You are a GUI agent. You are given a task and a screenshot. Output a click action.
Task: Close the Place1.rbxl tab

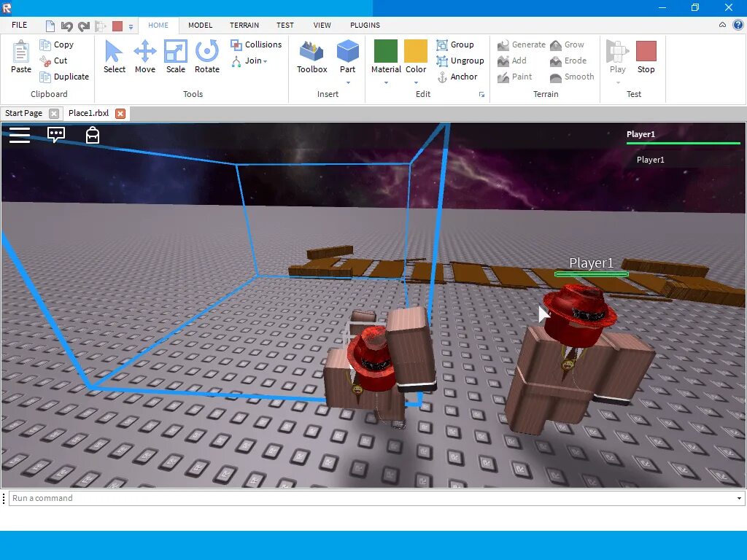120,114
